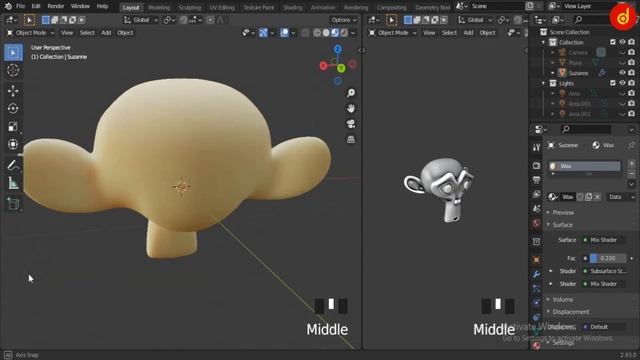
Task: Activate the Scale tool
Action: click(x=13, y=127)
